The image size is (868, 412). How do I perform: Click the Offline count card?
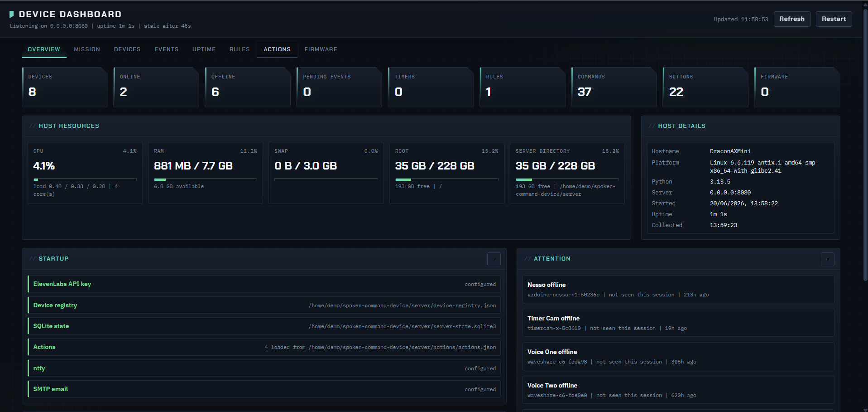pyautogui.click(x=248, y=87)
